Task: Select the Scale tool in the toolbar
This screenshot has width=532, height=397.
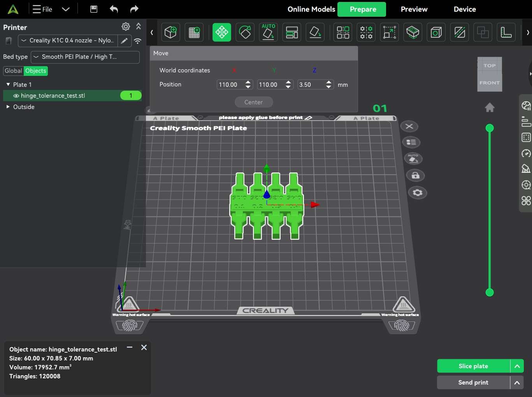Action: click(x=390, y=32)
